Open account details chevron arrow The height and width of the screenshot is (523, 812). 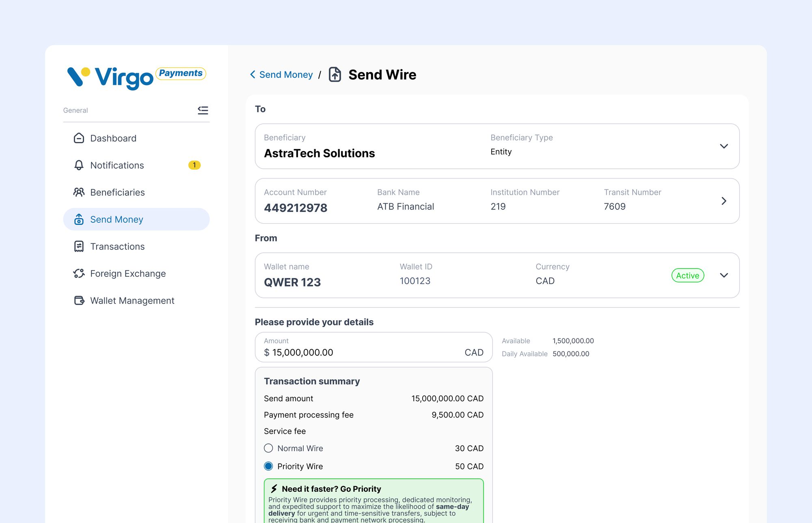pos(723,201)
